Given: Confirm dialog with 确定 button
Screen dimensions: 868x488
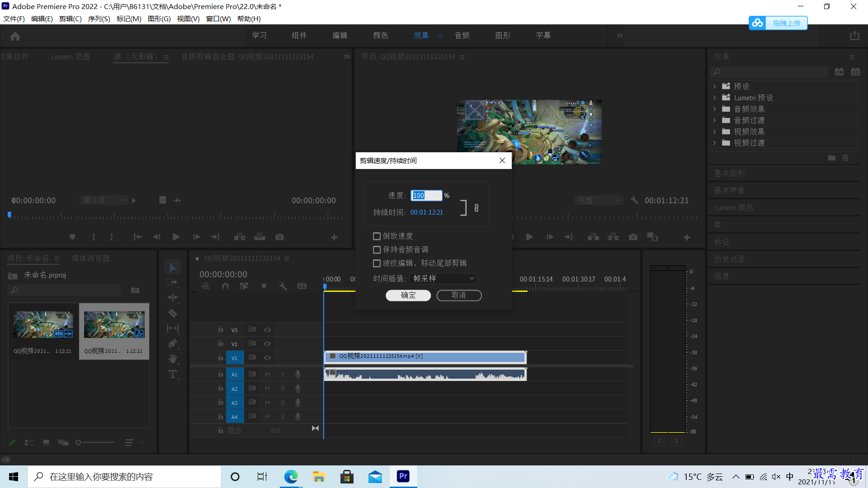Looking at the screenshot, I should point(408,296).
